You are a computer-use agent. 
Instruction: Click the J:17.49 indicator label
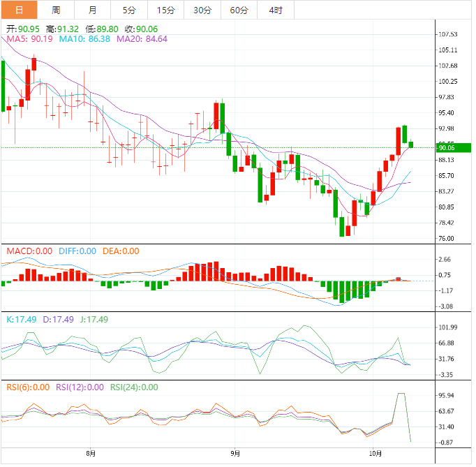click(x=91, y=320)
